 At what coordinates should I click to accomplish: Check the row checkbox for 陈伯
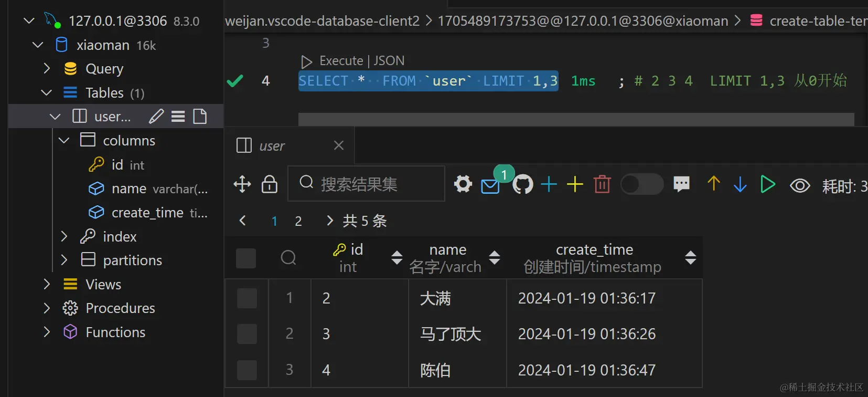[x=247, y=370]
